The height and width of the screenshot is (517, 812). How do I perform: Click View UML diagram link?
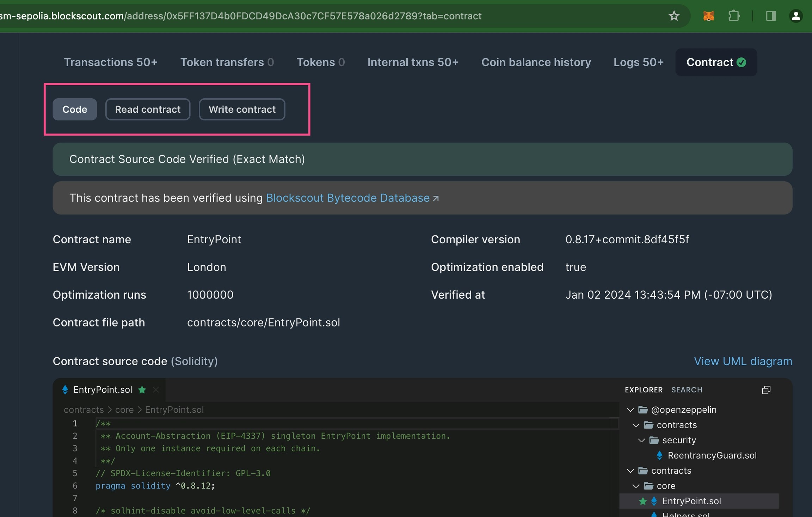click(x=743, y=361)
